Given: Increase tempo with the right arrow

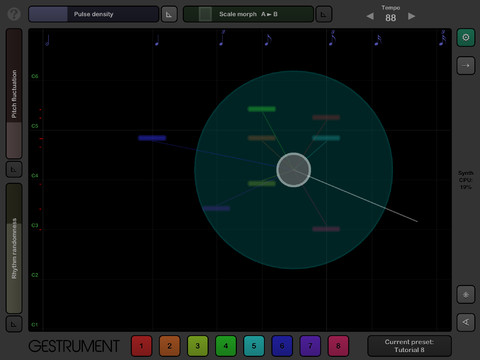Looking at the screenshot, I should coord(412,16).
